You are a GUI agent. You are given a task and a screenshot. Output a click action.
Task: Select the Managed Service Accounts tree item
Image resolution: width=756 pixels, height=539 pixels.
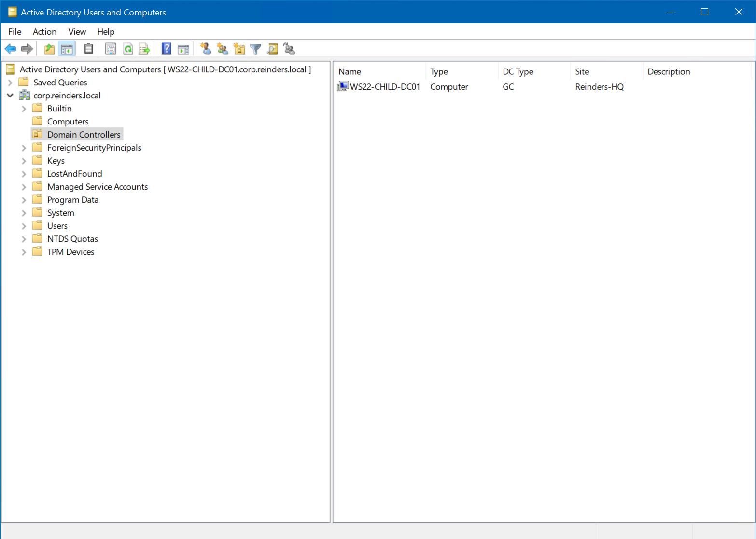(x=98, y=187)
